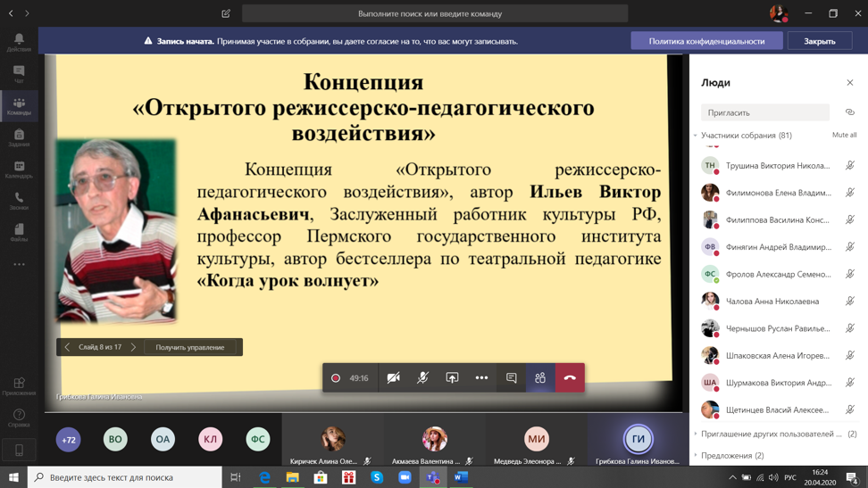This screenshot has width=868, height=488.
Task: Click the Пригласить input field
Action: click(x=764, y=112)
